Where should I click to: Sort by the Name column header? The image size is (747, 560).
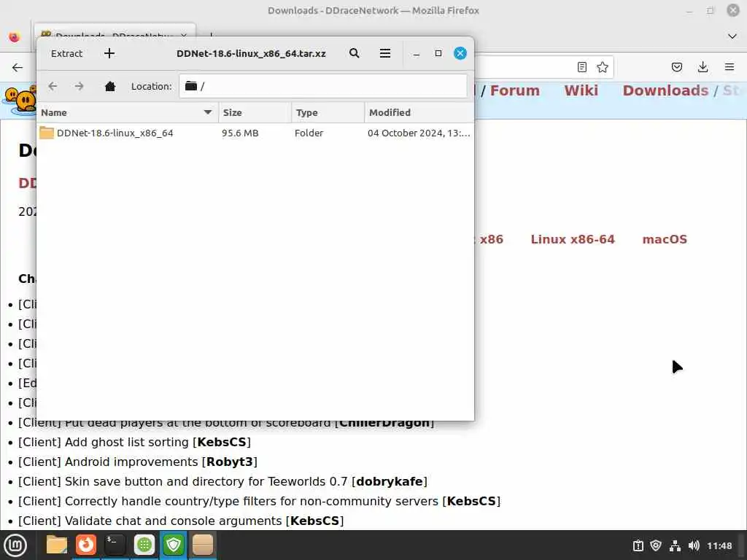pyautogui.click(x=127, y=112)
